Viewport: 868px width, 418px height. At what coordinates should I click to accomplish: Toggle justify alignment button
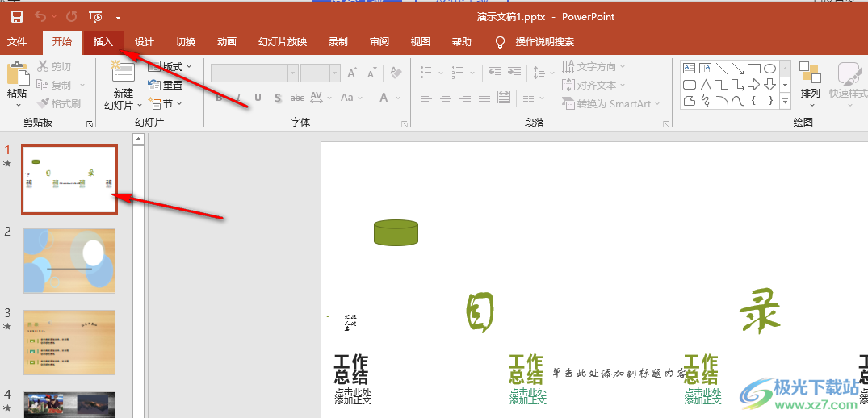point(484,98)
